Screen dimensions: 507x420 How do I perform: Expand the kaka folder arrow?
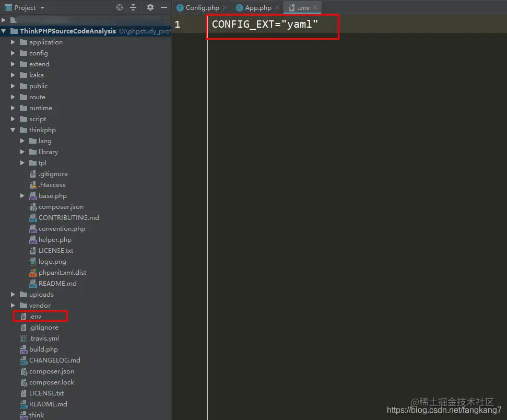click(13, 75)
